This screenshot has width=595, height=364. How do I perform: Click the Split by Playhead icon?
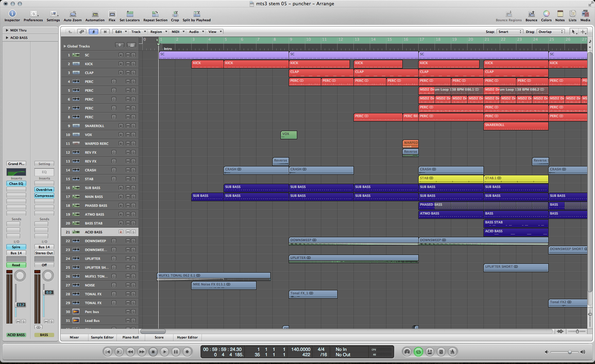[x=197, y=14]
